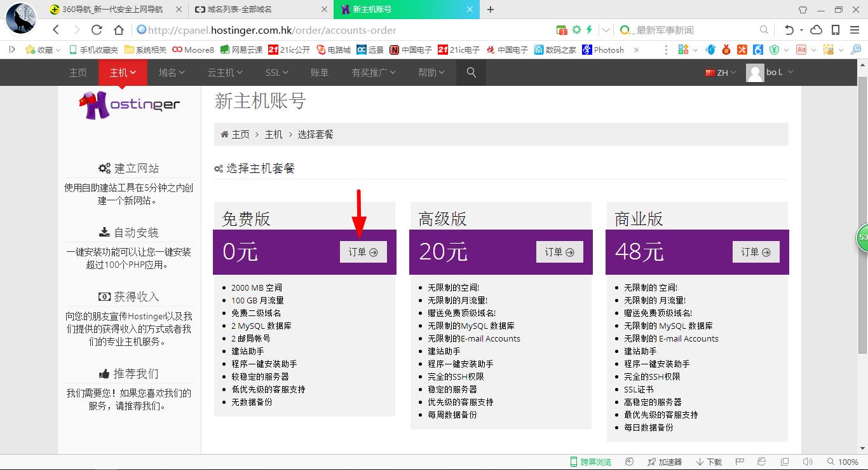Open the ZH language dropdown
The width and height of the screenshot is (868, 470).
tap(720, 73)
